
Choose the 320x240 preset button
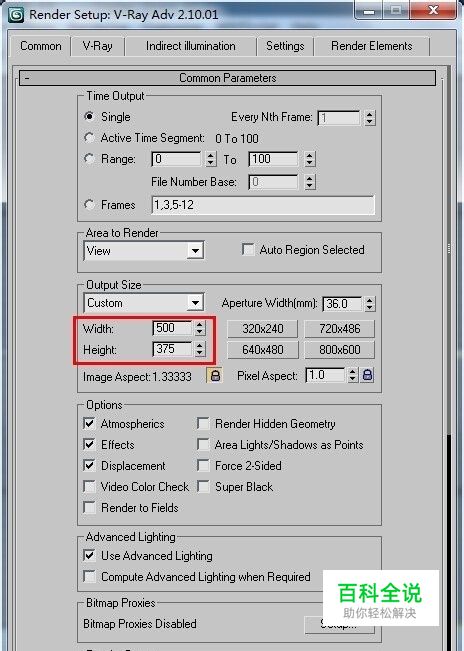(x=263, y=329)
